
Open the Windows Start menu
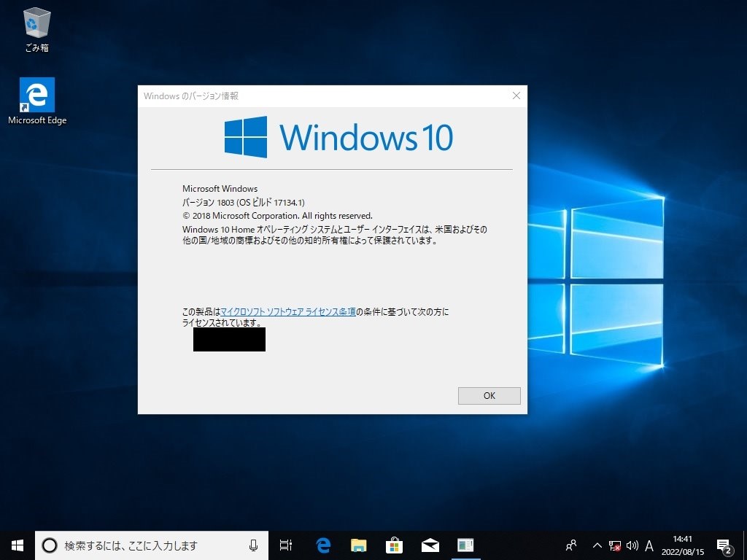pyautogui.click(x=18, y=545)
